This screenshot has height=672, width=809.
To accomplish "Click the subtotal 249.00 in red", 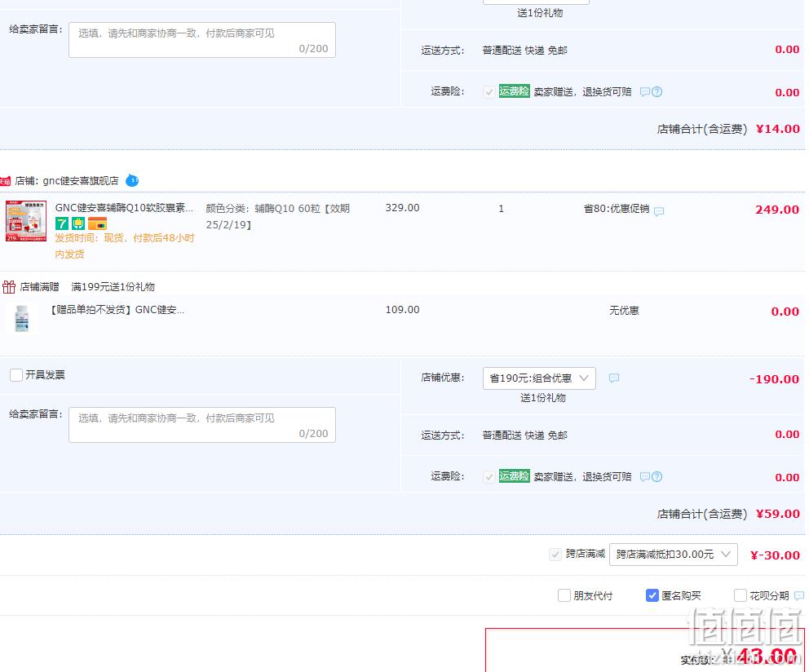I will pos(777,210).
